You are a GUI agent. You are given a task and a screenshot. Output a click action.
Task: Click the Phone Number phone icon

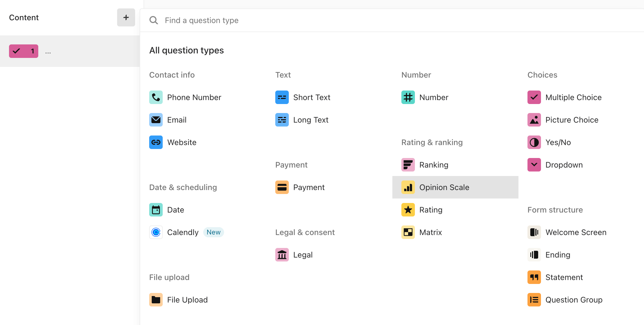pyautogui.click(x=156, y=97)
